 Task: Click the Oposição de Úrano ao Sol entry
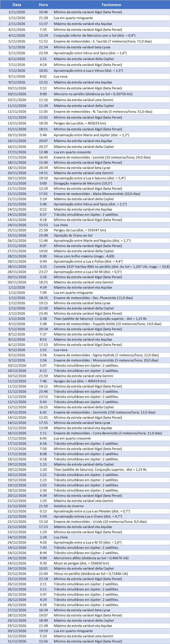click(73, 235)
